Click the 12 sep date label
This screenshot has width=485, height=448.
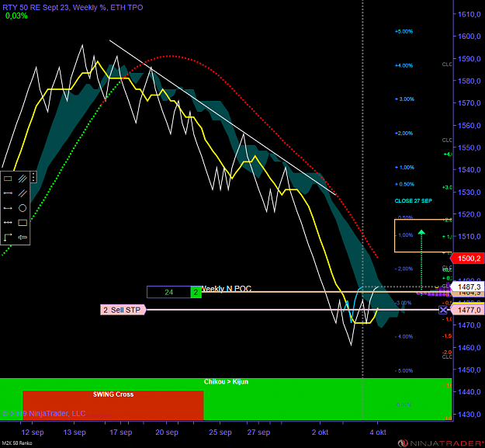click(x=33, y=432)
